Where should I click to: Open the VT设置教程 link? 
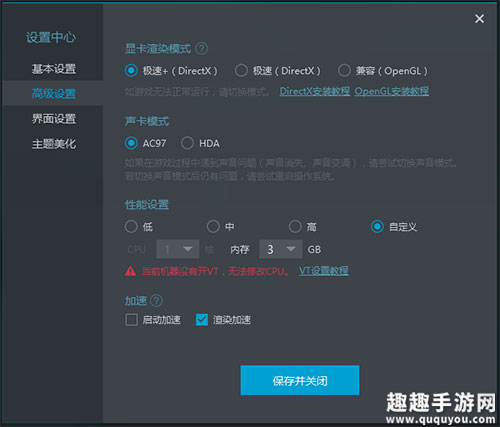point(324,271)
